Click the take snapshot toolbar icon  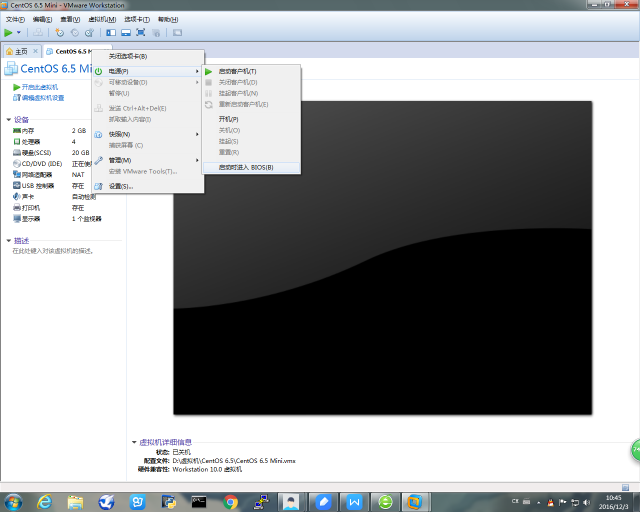pyautogui.click(x=60, y=33)
